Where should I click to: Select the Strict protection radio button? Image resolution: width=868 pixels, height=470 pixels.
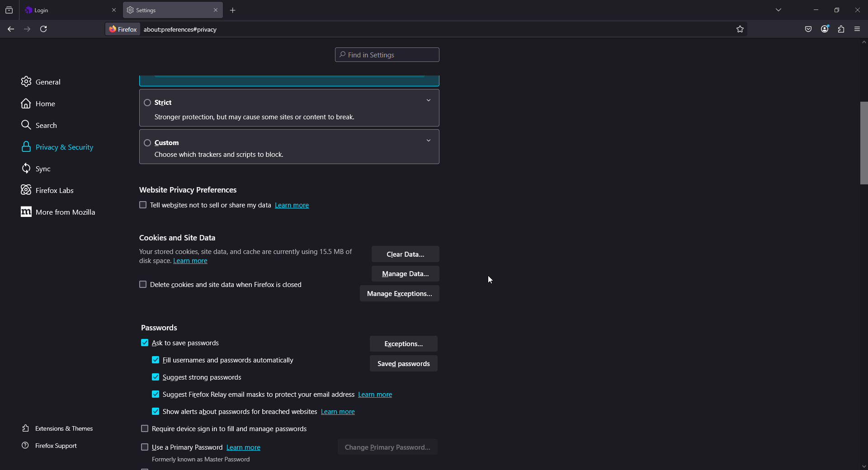(147, 103)
